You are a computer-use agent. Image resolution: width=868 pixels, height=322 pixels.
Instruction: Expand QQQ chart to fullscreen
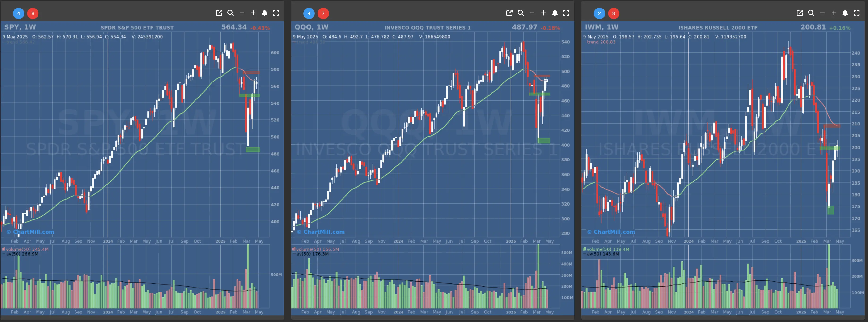(566, 13)
